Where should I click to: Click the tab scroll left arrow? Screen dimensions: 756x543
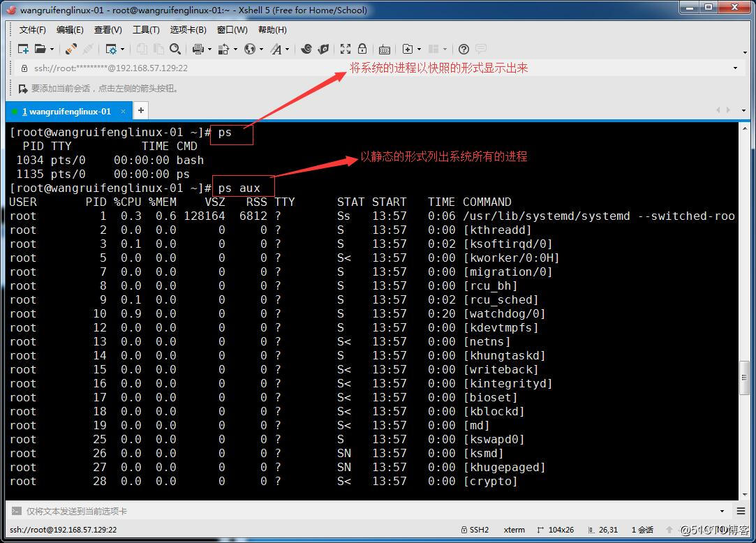coord(718,110)
